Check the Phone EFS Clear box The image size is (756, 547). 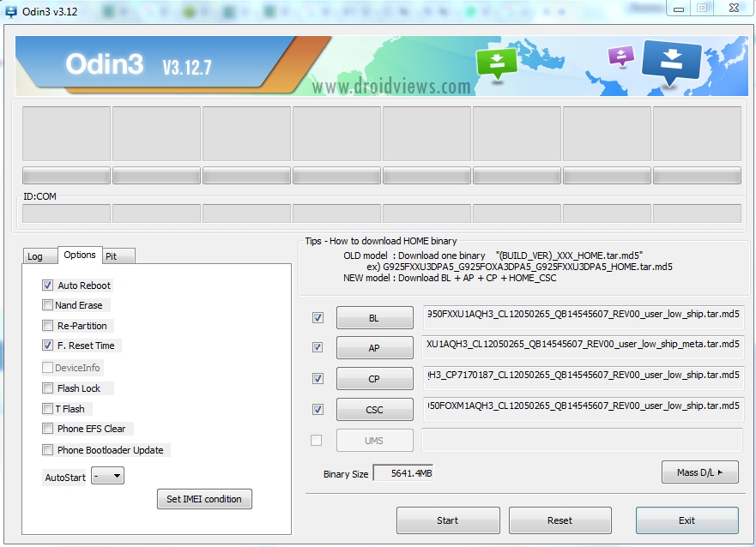[x=47, y=429]
